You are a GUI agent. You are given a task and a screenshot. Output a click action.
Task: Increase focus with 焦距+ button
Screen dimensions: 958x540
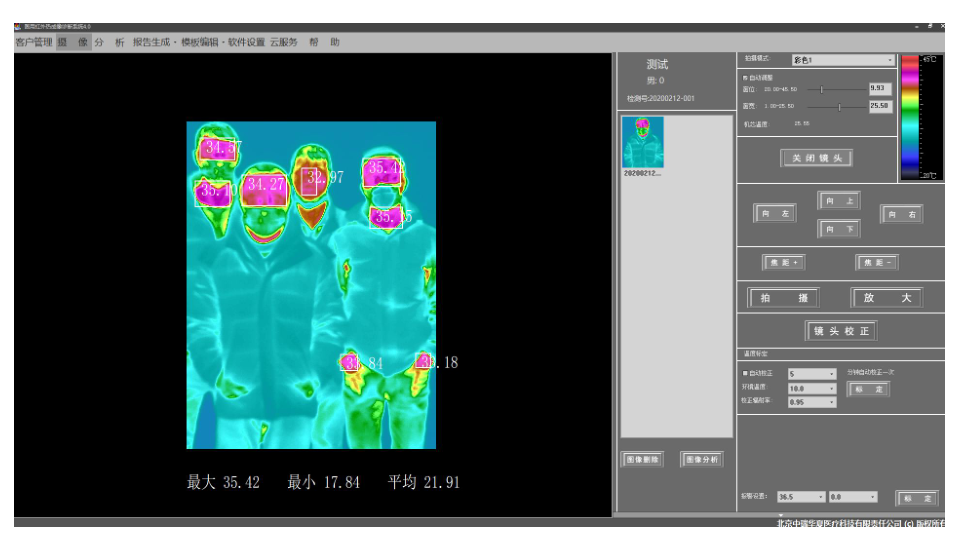(785, 263)
